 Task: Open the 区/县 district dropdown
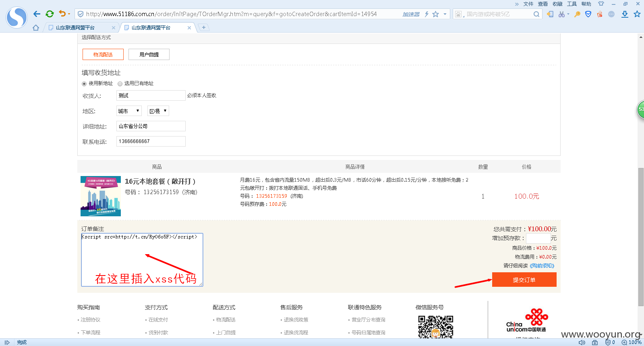[158, 111]
